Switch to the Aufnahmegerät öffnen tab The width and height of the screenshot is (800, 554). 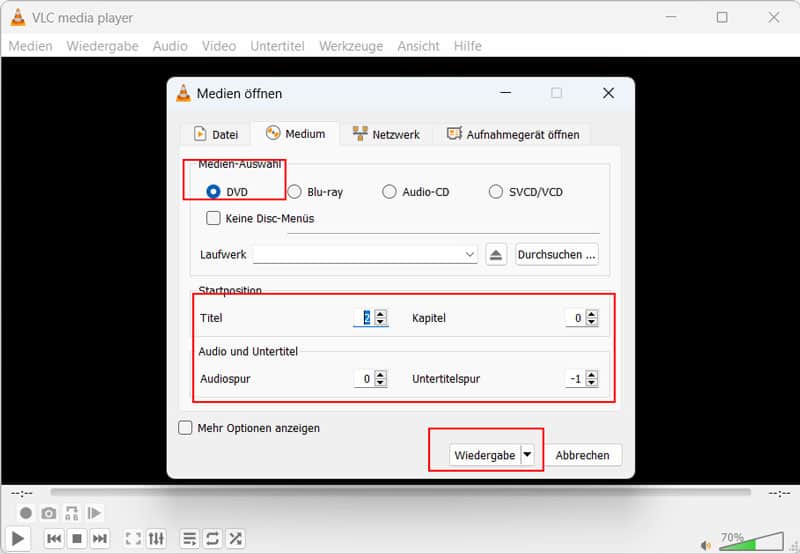[513, 134]
